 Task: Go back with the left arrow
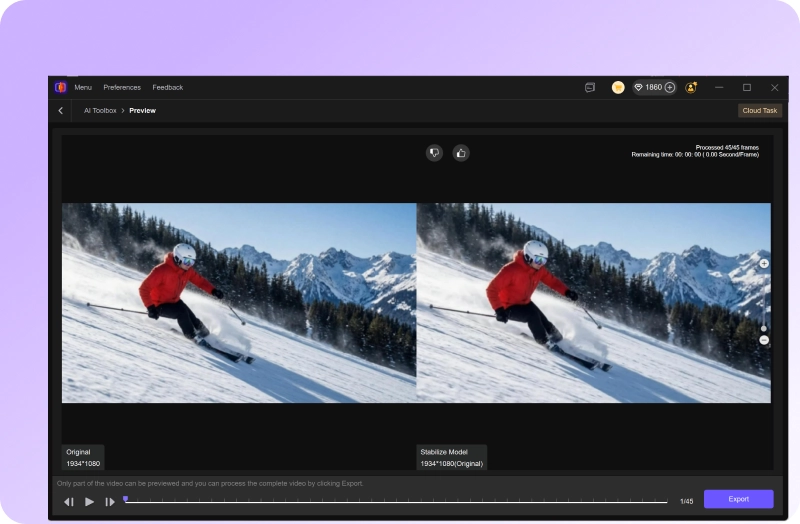tap(61, 111)
